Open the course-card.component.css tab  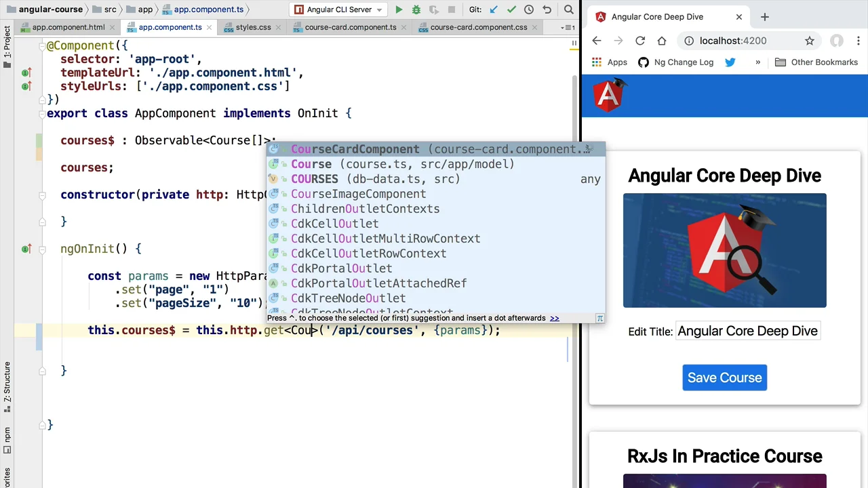point(478,27)
